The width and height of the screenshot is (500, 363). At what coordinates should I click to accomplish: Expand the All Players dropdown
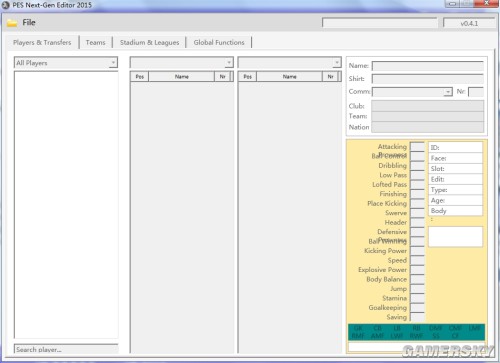pyautogui.click(x=66, y=63)
